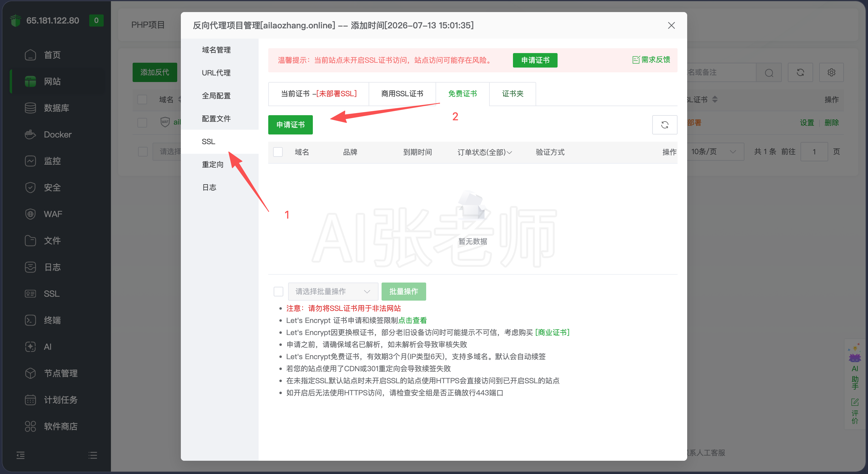Switch to 当前证书 tab
Viewport: 868px width, 474px height.
pyautogui.click(x=319, y=94)
